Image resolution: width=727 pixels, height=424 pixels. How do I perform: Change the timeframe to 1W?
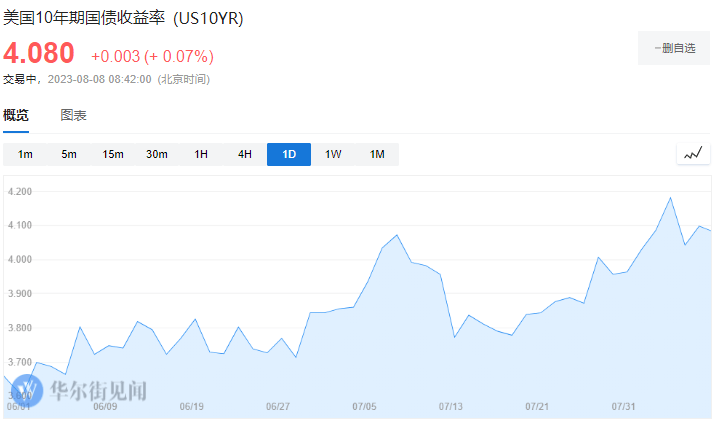[x=333, y=154]
